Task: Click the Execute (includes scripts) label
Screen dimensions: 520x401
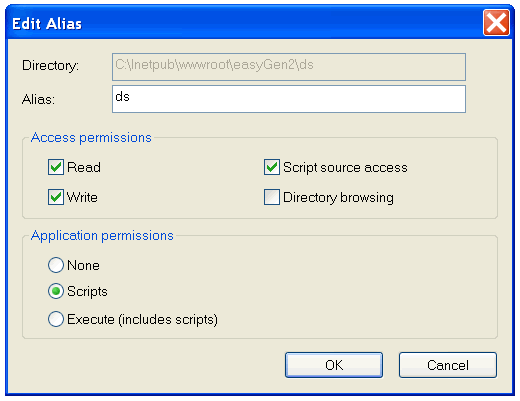Action: (142, 319)
